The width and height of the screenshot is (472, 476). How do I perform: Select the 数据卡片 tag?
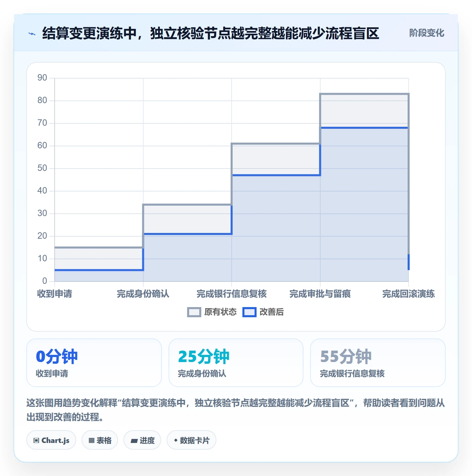(191, 440)
